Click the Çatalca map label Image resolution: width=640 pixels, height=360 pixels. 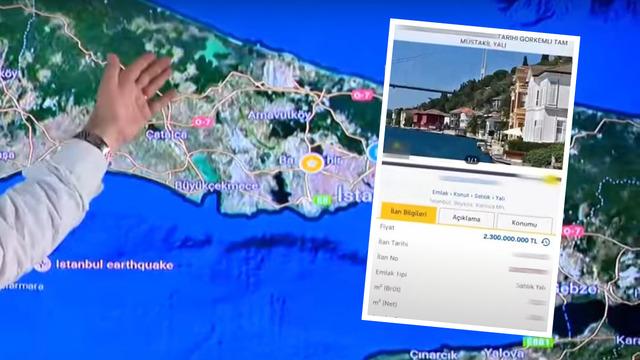[x=167, y=134]
